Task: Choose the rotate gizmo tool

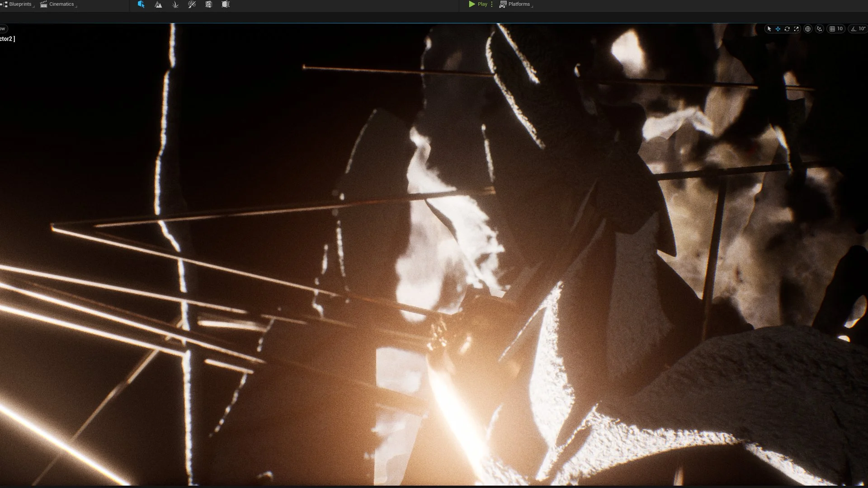Action: coord(787,28)
